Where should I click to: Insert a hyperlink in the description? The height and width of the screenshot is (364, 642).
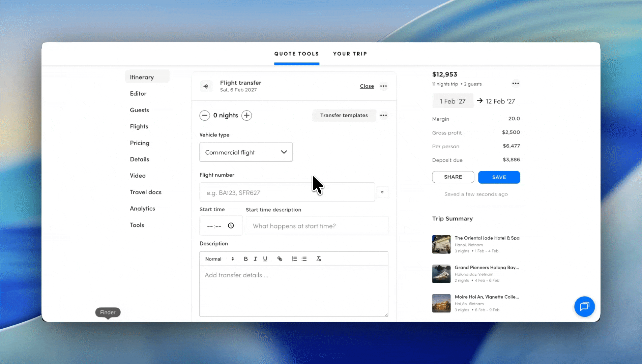point(280,259)
